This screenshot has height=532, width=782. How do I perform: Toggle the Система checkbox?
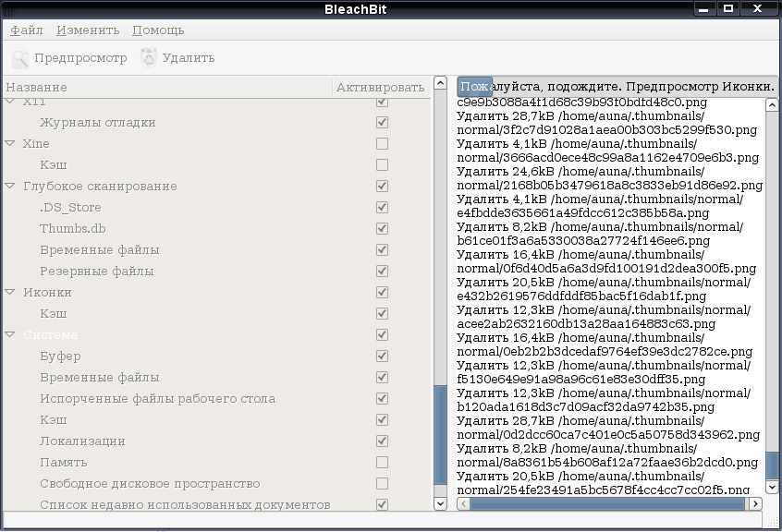point(382,335)
